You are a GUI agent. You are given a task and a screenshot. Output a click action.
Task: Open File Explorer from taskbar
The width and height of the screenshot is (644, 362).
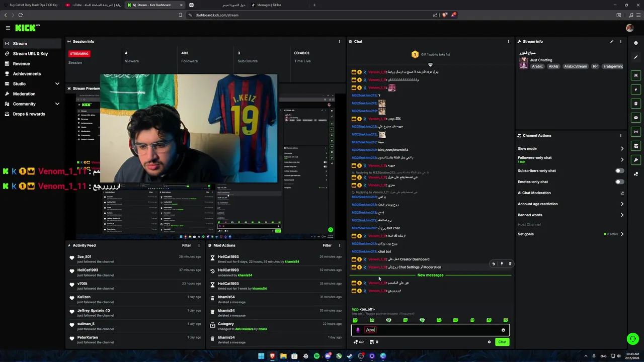point(283,356)
